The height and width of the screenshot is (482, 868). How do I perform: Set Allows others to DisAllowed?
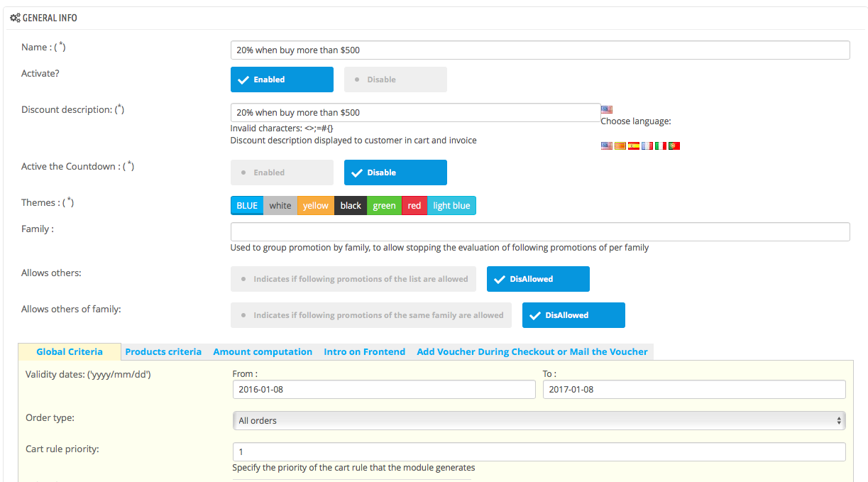538,278
